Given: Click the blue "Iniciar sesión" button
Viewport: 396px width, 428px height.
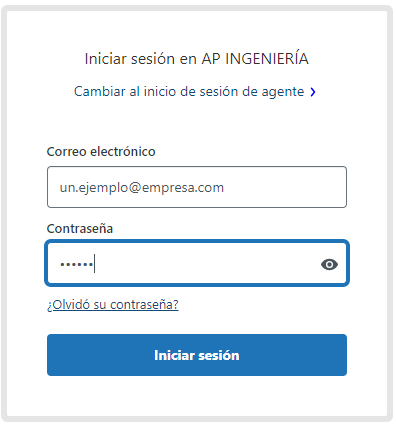Looking at the screenshot, I should point(197,355).
